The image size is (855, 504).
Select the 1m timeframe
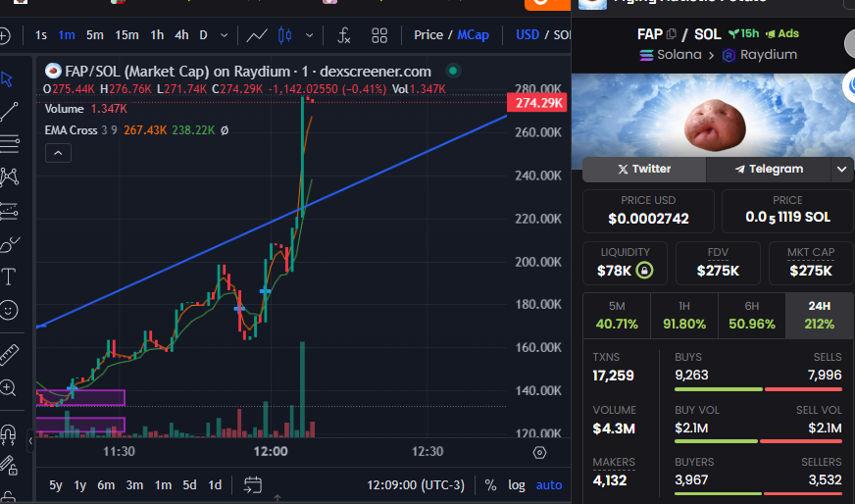(x=67, y=35)
